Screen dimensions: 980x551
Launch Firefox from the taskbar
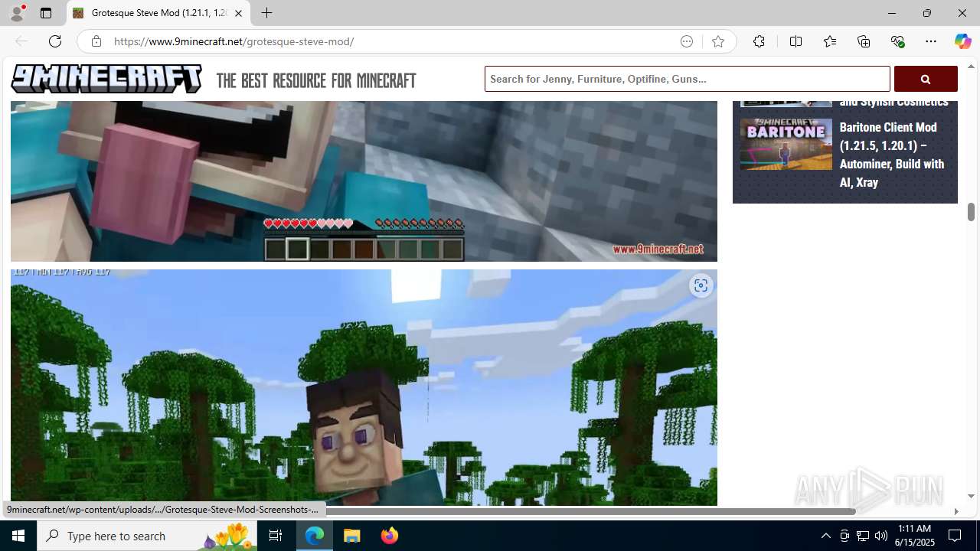pos(390,536)
